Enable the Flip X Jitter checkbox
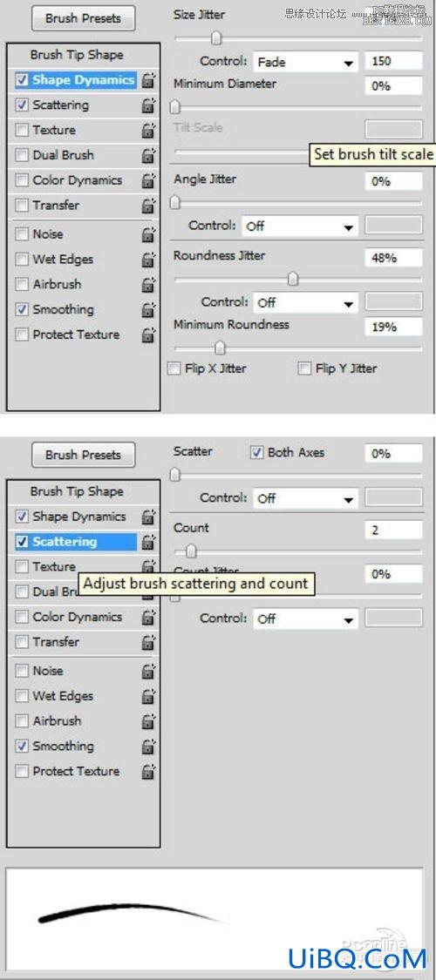Viewport: 436px width, 980px height. click(174, 368)
